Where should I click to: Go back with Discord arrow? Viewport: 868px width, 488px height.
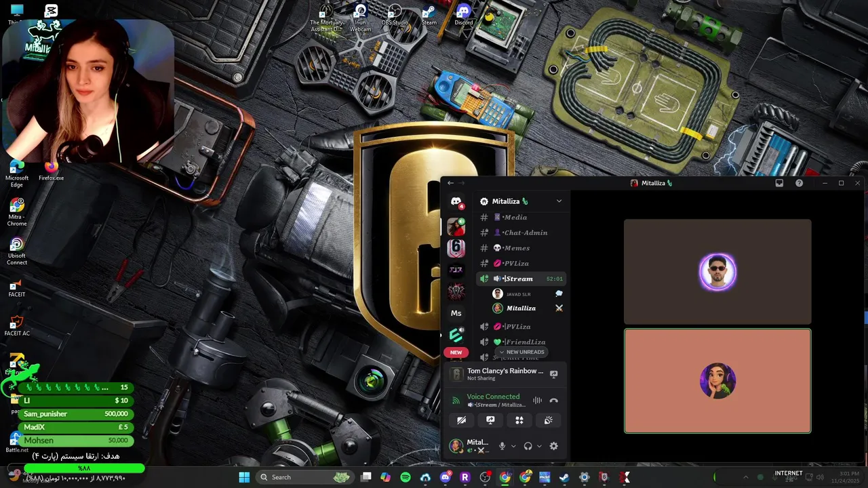450,183
